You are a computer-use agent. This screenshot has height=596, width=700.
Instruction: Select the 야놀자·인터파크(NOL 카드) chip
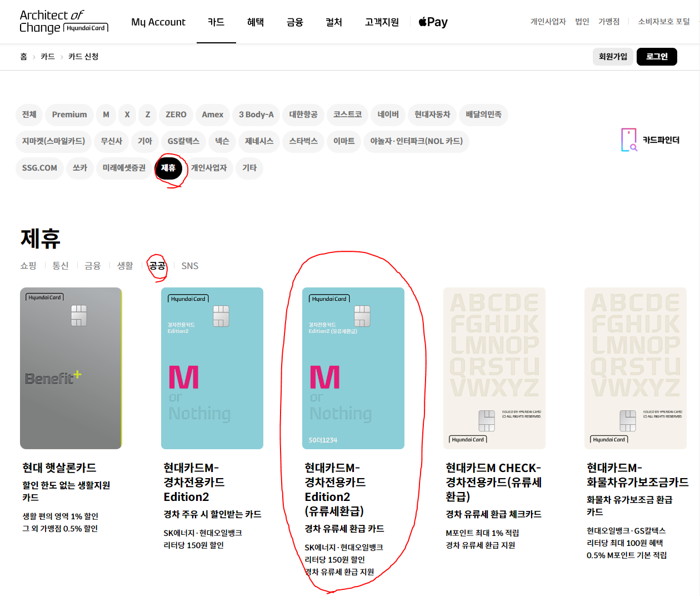(417, 141)
